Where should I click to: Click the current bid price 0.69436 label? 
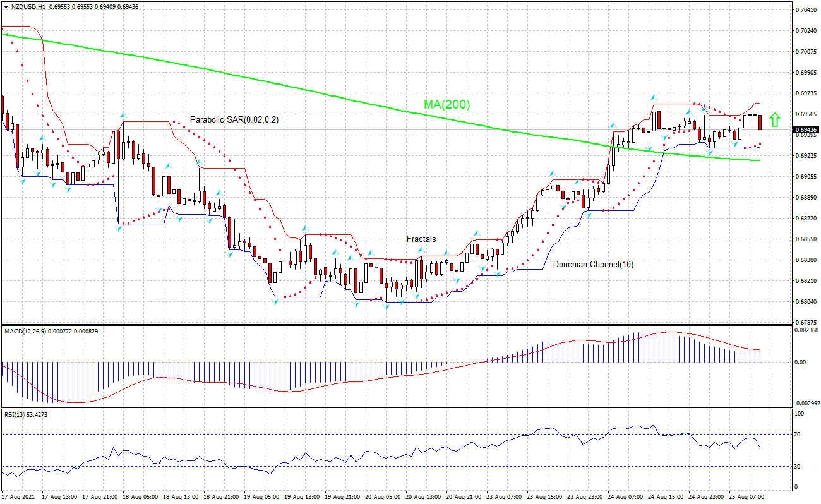pos(806,131)
